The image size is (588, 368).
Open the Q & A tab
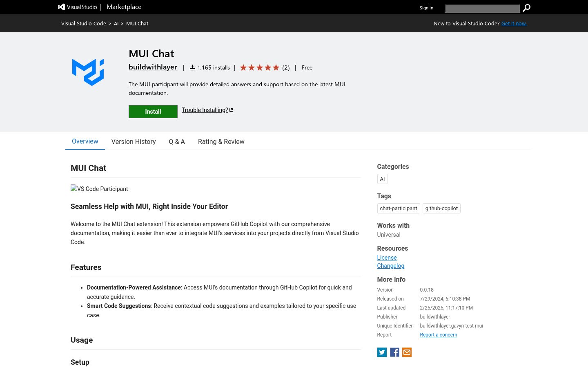(x=177, y=141)
